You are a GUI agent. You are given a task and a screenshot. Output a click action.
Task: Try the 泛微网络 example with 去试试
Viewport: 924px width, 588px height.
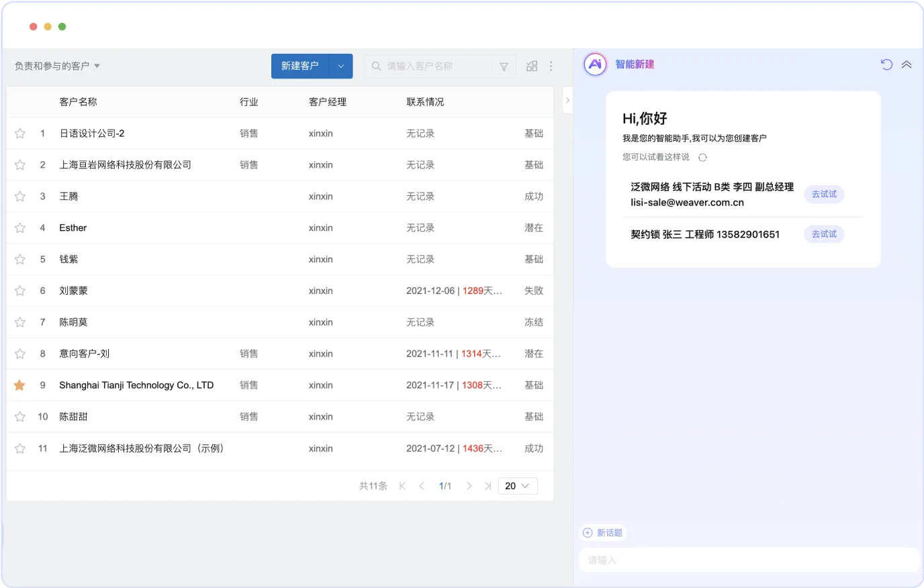(824, 195)
